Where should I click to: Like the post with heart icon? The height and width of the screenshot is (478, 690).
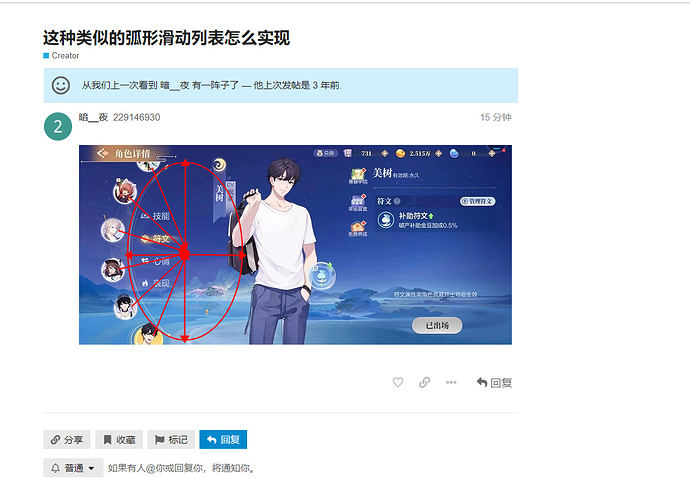tap(398, 382)
